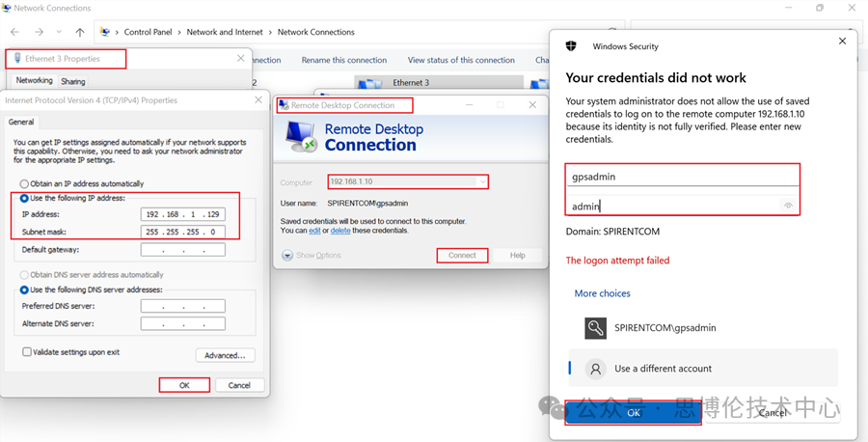868x442 pixels.
Task: Click Cancel in Windows Security dialog
Action: click(x=773, y=413)
